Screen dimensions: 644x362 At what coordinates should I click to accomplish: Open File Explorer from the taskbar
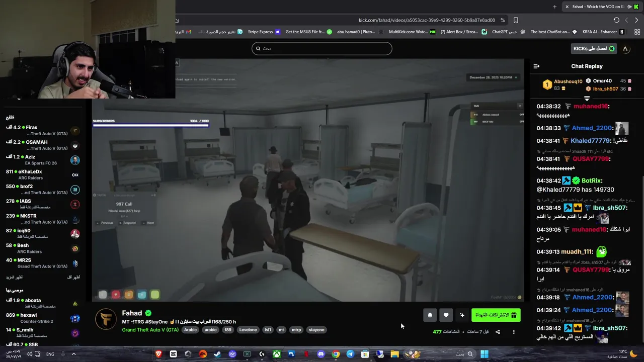tap(395, 354)
